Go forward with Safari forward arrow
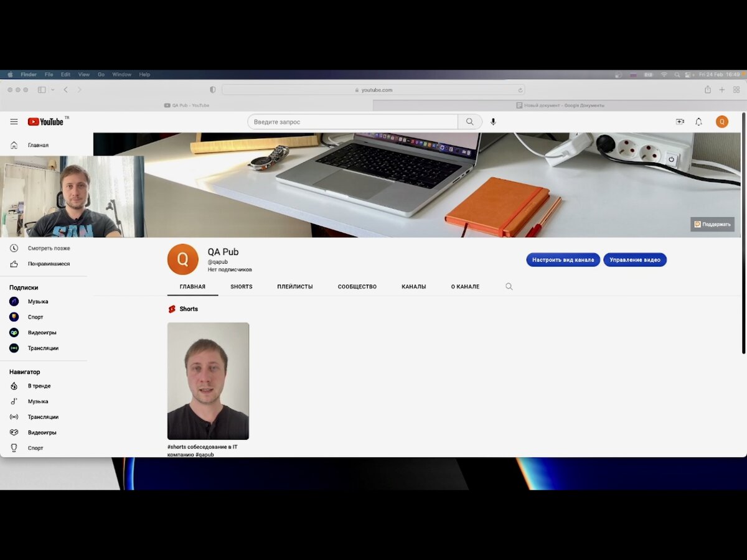 (x=79, y=90)
